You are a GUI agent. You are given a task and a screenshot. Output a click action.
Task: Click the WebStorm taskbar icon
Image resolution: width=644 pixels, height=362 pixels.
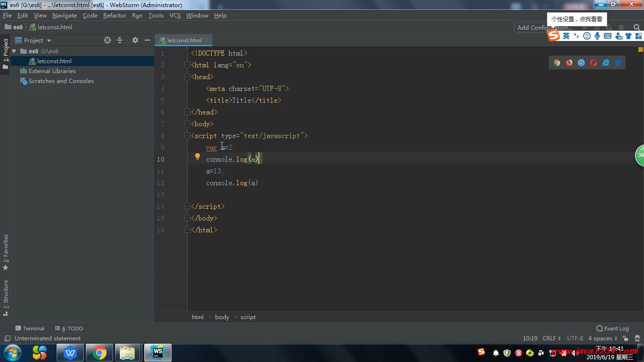(157, 353)
